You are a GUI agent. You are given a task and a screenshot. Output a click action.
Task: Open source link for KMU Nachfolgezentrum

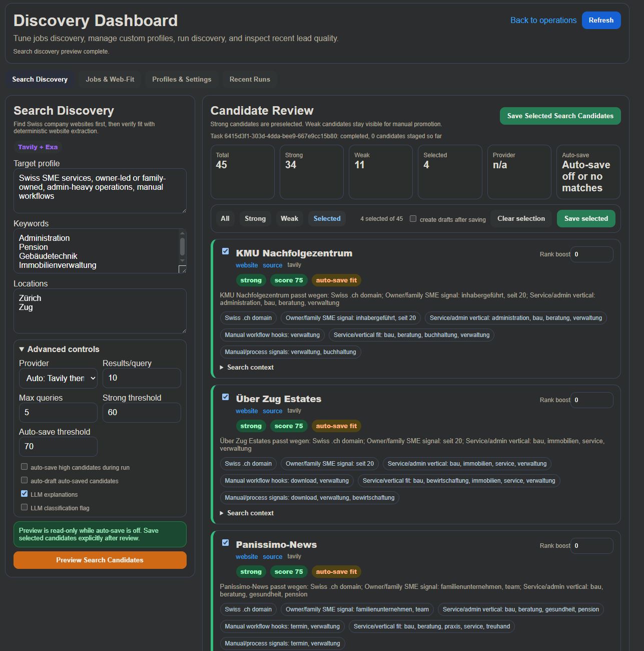273,265
